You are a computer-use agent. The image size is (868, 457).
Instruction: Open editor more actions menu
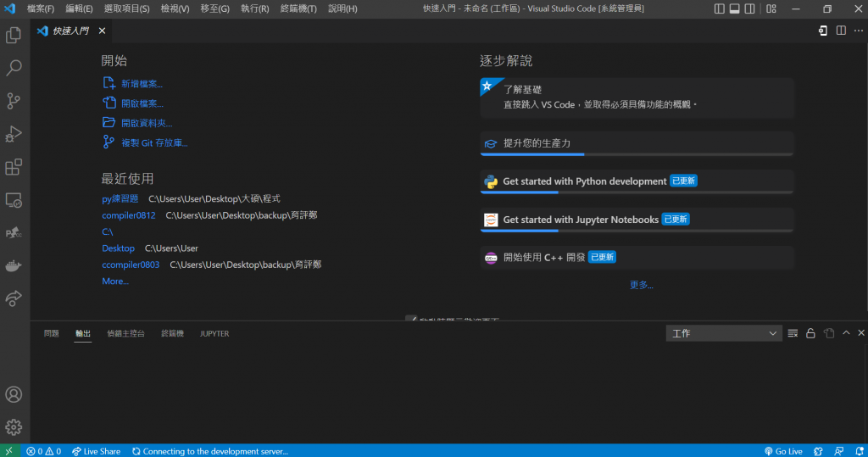click(858, 31)
